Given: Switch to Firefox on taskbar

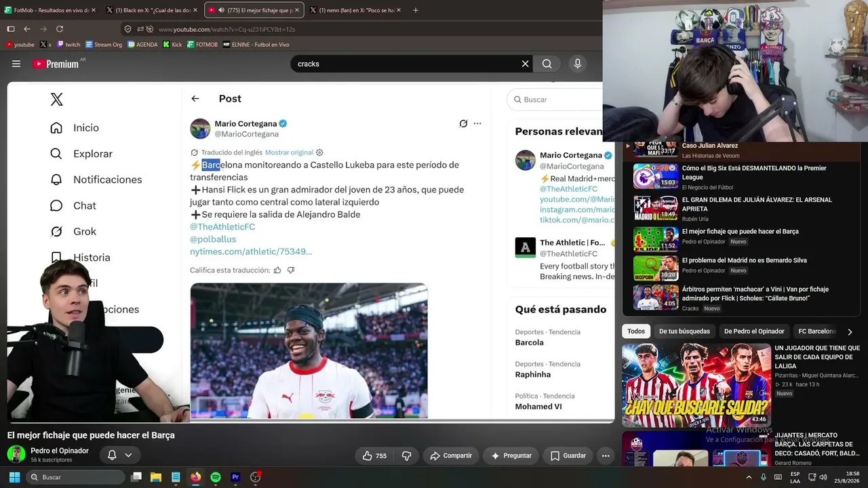Looking at the screenshot, I should pyautogui.click(x=196, y=477).
